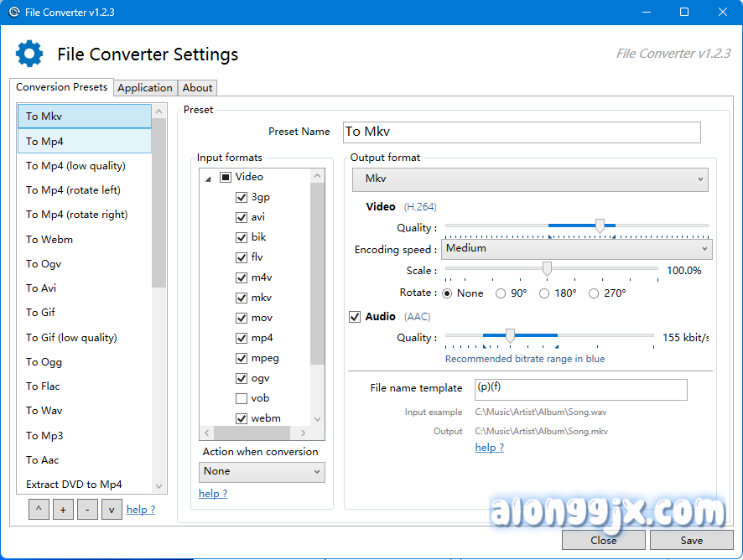743x560 pixels.
Task: Click the Save button
Action: click(x=691, y=540)
